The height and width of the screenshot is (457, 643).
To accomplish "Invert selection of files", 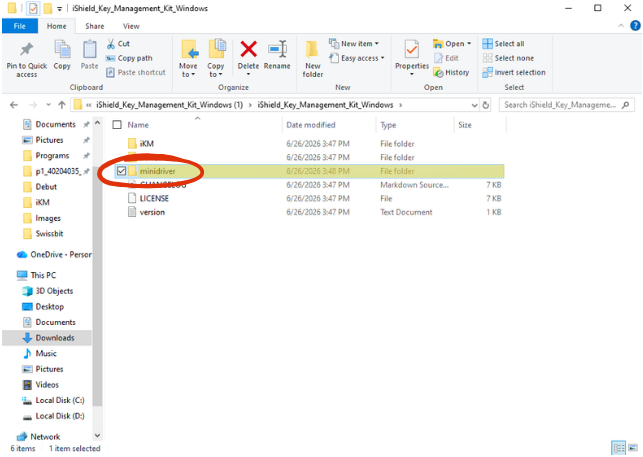I will click(x=514, y=72).
